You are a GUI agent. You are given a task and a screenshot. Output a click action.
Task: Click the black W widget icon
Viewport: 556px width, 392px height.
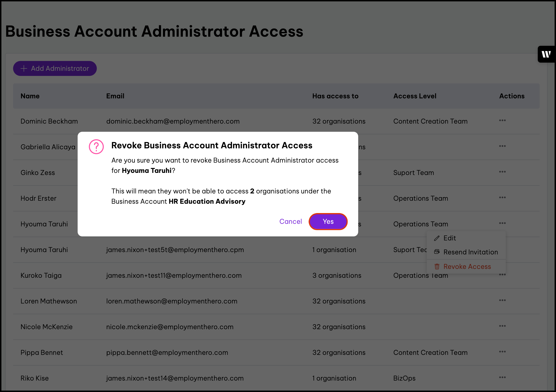pos(546,54)
